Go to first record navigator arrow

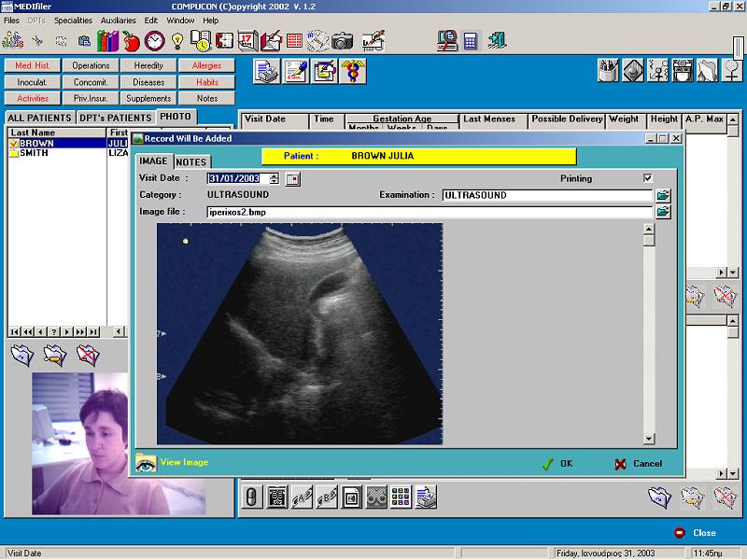coord(15,332)
